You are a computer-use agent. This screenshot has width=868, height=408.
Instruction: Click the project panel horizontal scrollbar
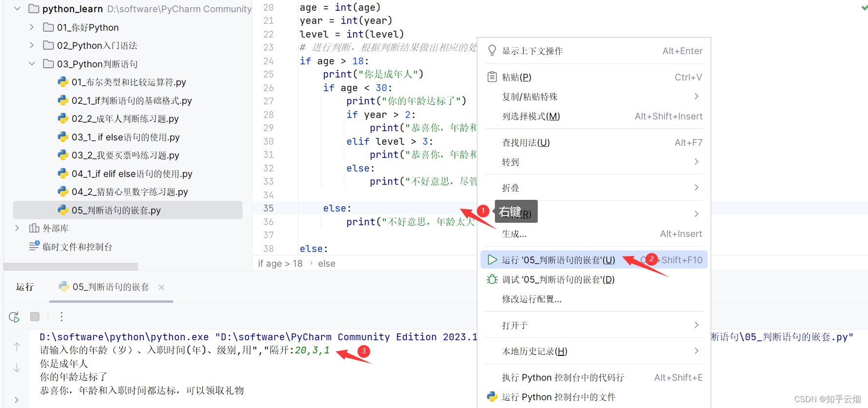pyautogui.click(x=71, y=267)
